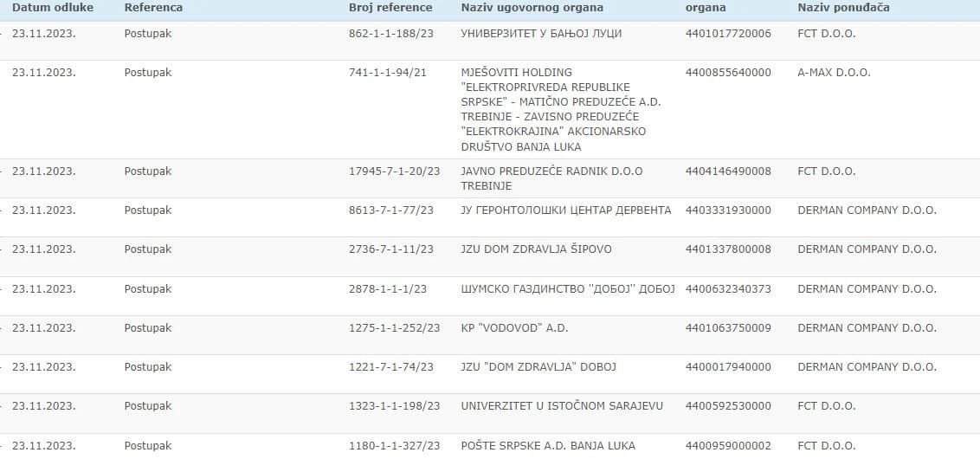
Task: Click 'UNIVERZITET U ISTOČNOM SARAJEVU' authority name
Action: coord(561,405)
